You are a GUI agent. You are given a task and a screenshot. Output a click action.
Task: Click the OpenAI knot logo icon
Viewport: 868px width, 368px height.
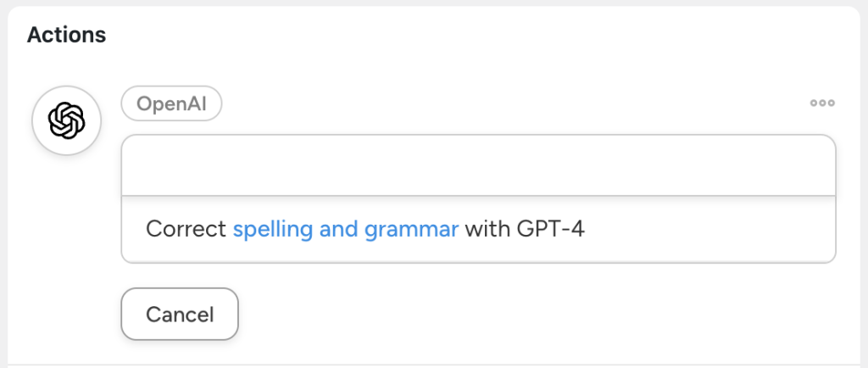[66, 120]
